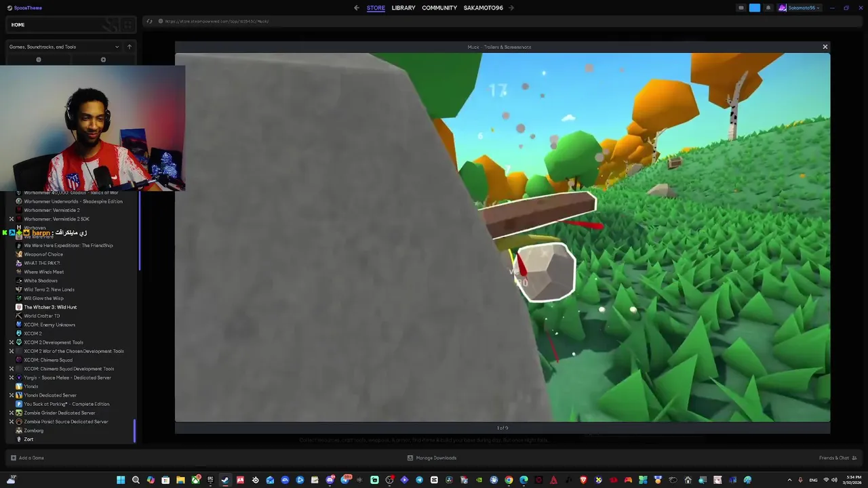The image size is (868, 488).
Task: Click the Ylands game icon
Action: click(x=19, y=386)
